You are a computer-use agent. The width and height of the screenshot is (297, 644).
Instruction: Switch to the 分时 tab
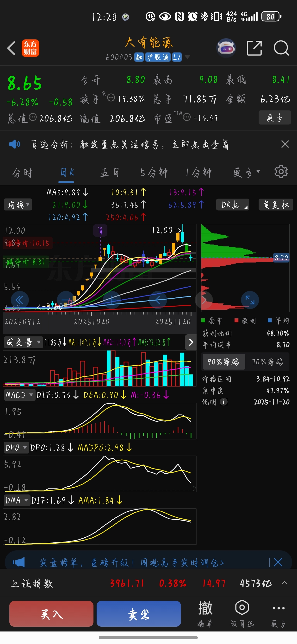point(22,173)
